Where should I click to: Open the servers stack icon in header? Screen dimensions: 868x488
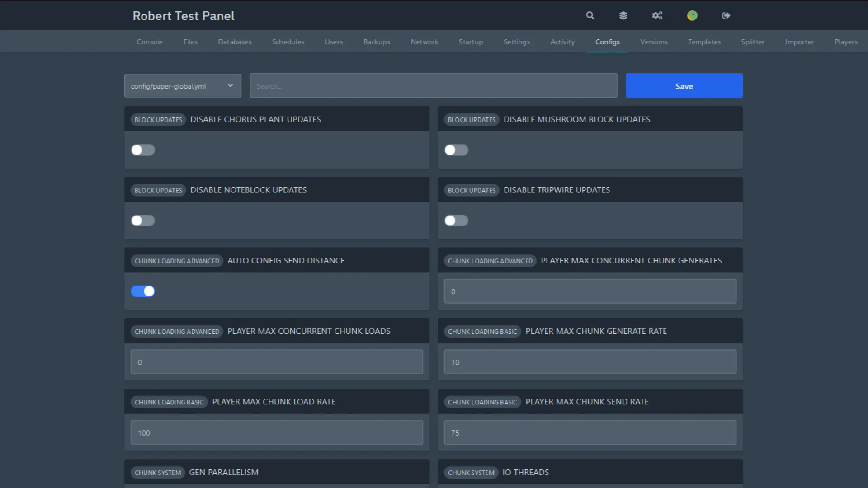tap(623, 15)
